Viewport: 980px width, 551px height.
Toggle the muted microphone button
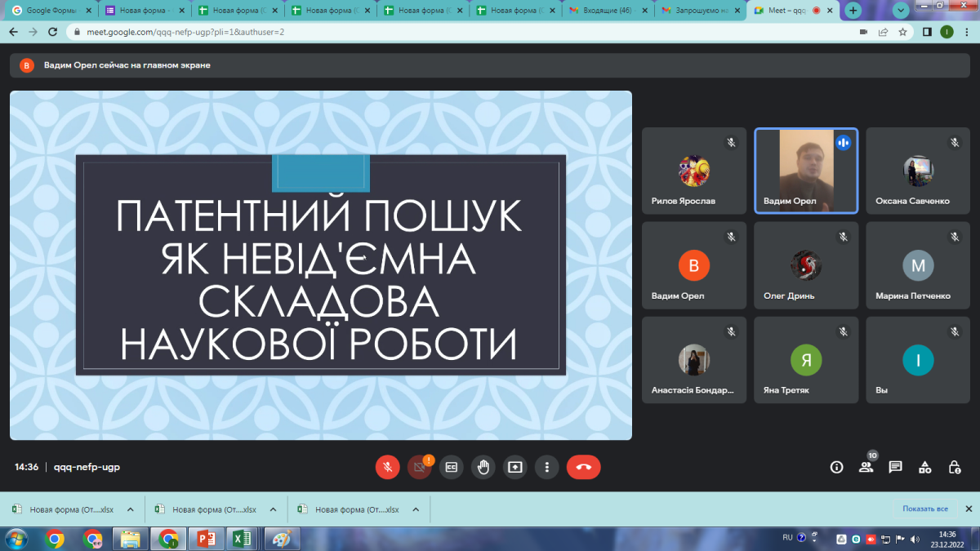tap(388, 467)
